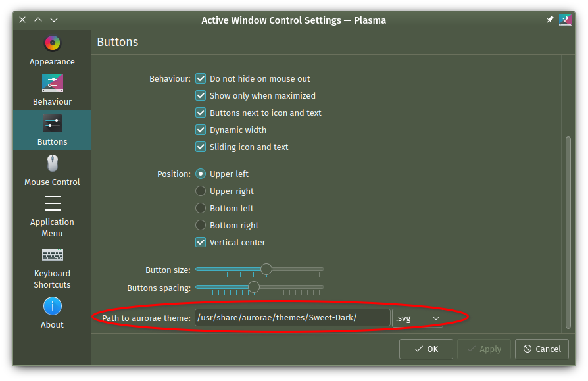Screen dimensions: 588x381
Task: Select the Upper right position radio
Action: click(201, 191)
